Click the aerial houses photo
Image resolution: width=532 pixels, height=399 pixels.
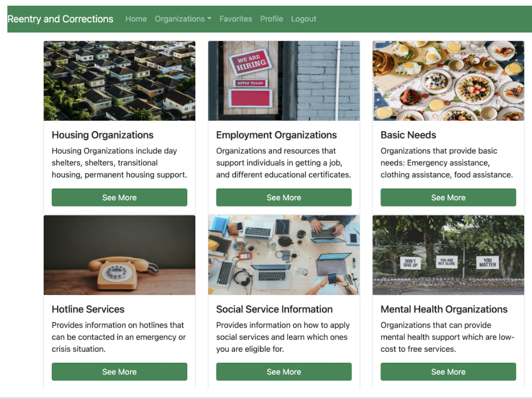(119, 81)
